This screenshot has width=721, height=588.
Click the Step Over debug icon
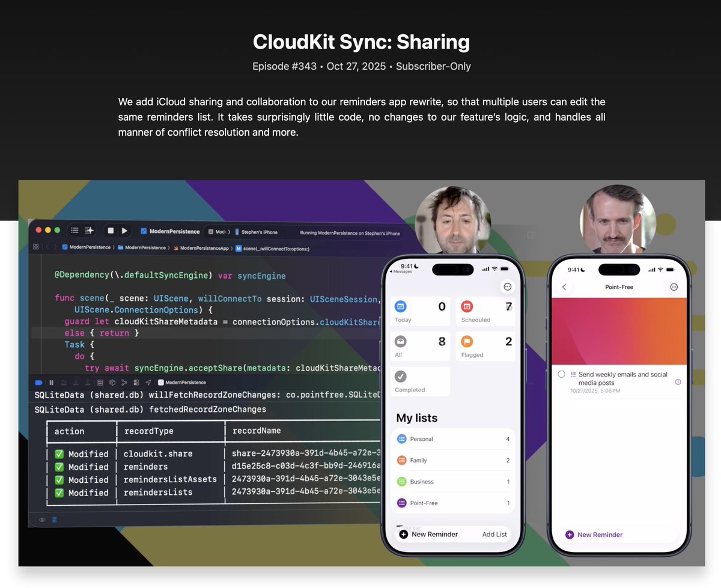[x=64, y=383]
